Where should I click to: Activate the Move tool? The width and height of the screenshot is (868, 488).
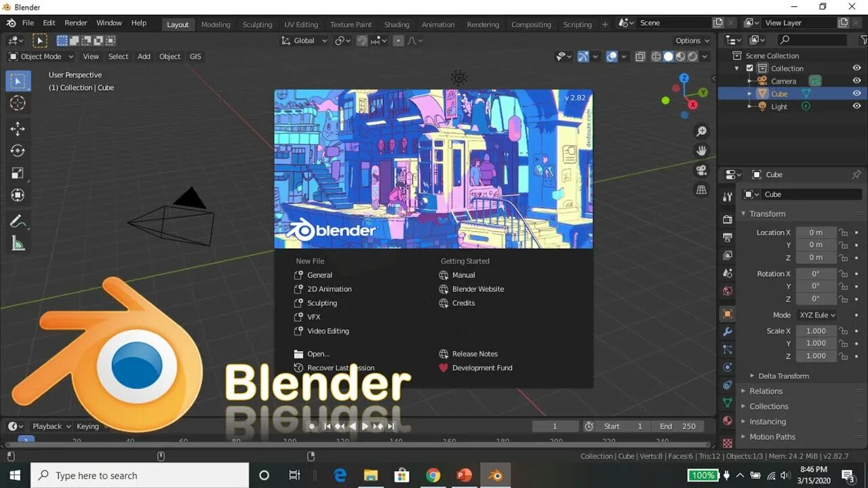click(18, 129)
